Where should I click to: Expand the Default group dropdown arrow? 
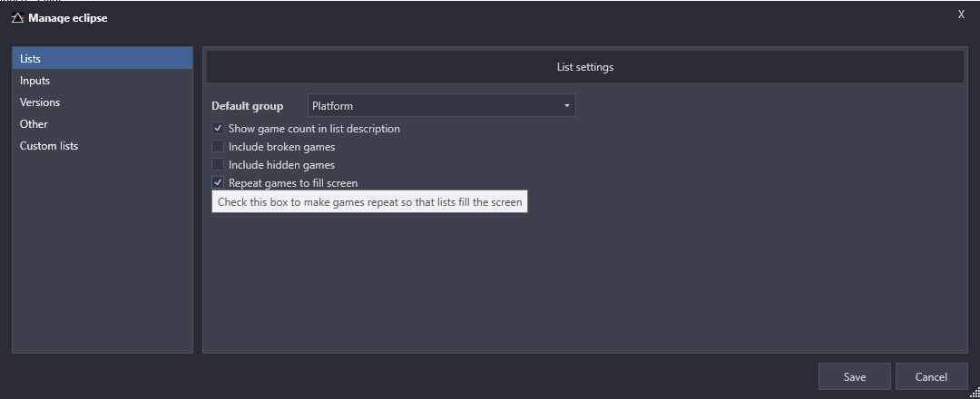[567, 106]
